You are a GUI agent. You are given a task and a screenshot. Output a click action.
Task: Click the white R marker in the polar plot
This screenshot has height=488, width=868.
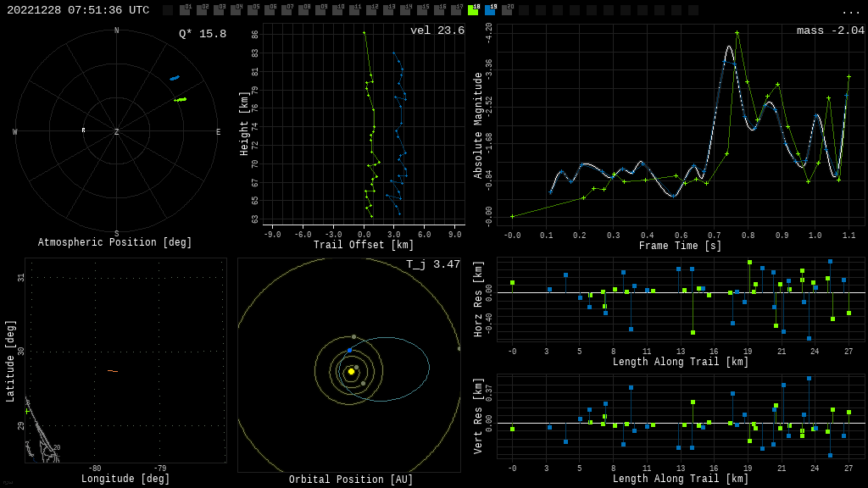[x=83, y=130]
